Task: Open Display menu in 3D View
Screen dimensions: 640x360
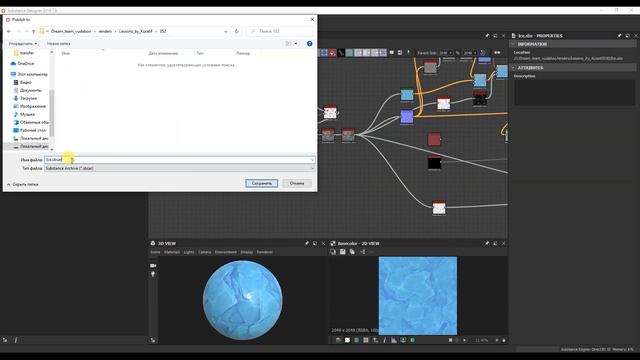Action: 247,252
